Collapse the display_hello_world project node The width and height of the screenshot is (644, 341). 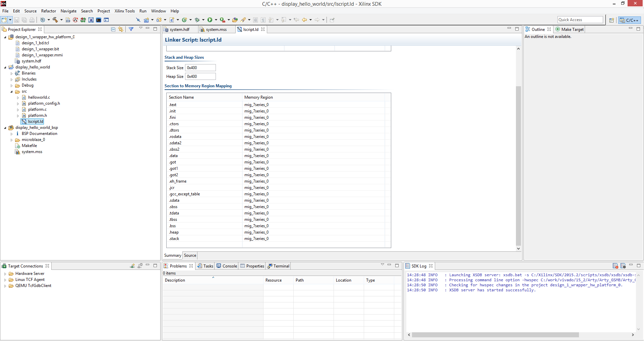(x=5, y=67)
